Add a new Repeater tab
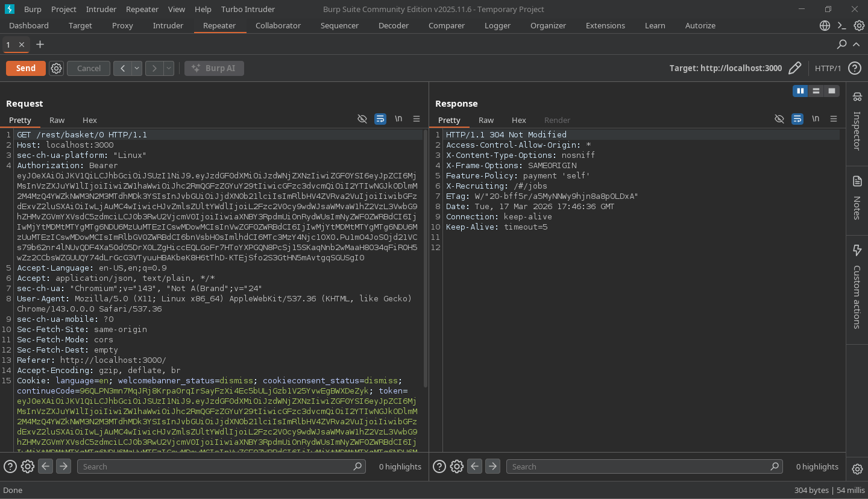 [40, 45]
